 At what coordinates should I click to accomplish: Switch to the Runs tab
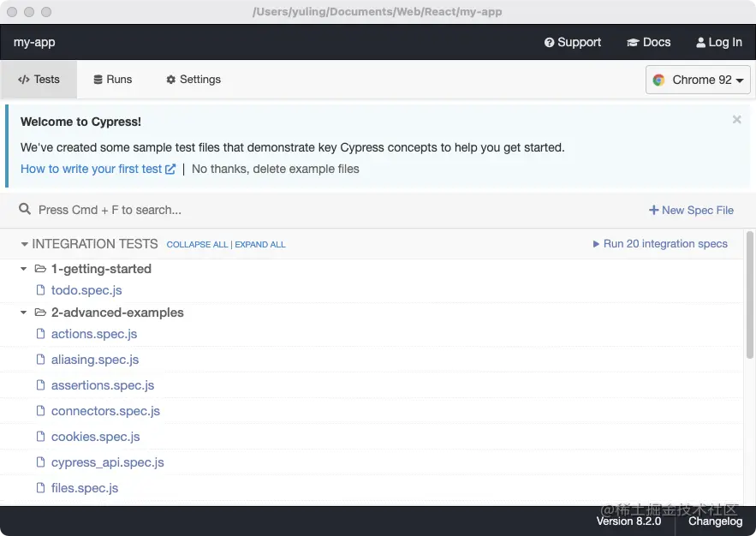[x=112, y=80]
